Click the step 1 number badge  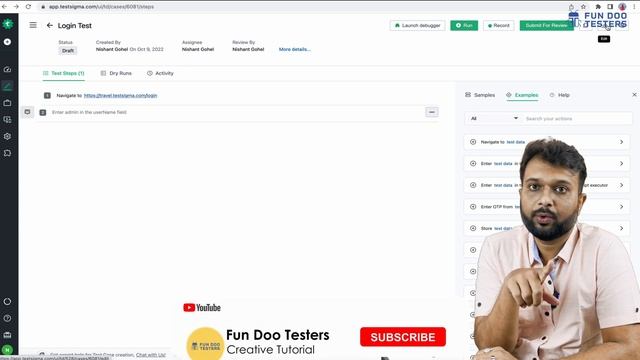47,96
